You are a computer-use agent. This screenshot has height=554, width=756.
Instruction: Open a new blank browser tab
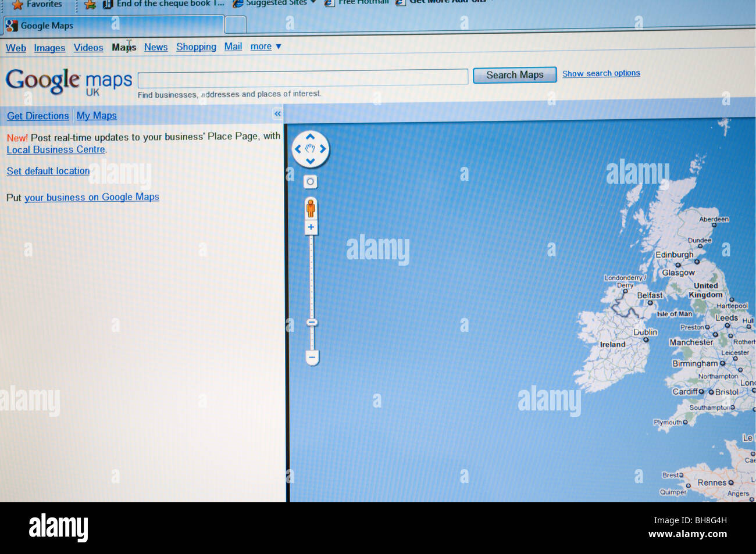click(235, 24)
